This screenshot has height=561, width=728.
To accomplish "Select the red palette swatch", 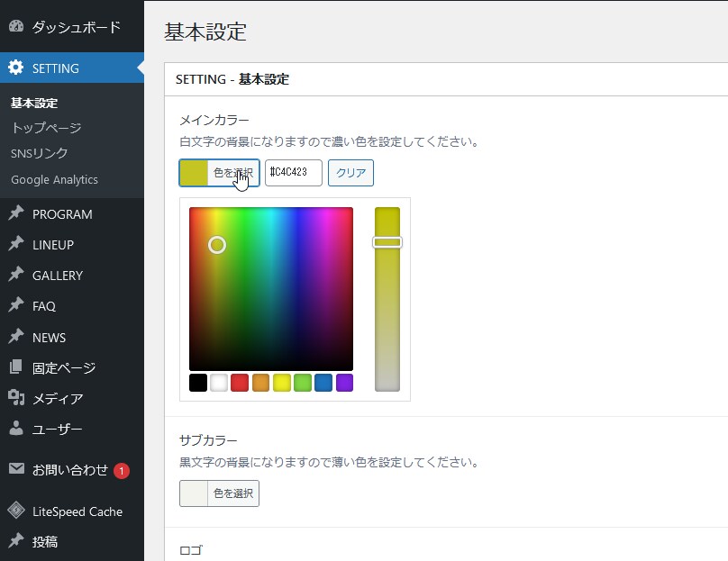I will [x=240, y=383].
